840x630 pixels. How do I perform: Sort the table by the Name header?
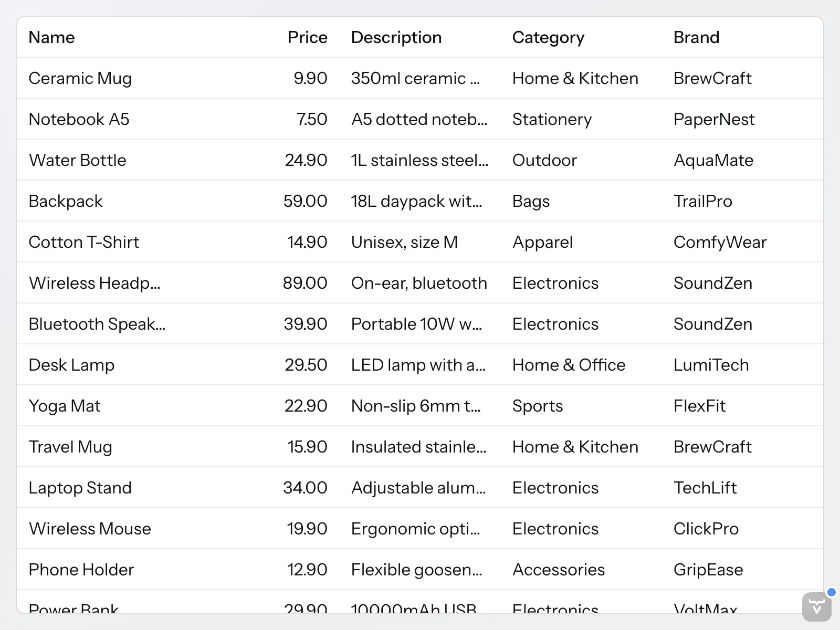(51, 37)
